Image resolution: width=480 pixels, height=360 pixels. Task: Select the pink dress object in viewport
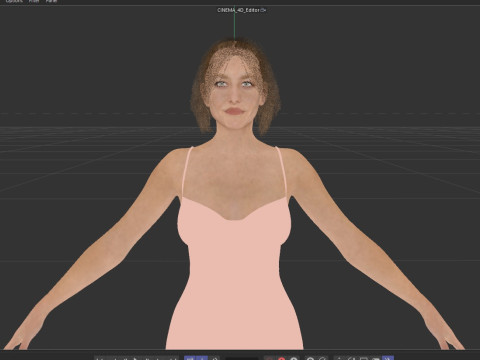(234, 273)
